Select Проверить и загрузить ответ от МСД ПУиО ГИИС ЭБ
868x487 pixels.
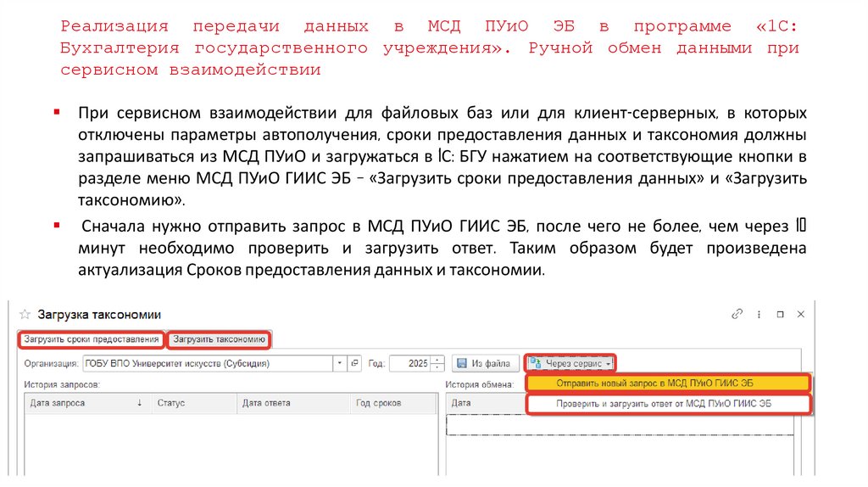(668, 403)
